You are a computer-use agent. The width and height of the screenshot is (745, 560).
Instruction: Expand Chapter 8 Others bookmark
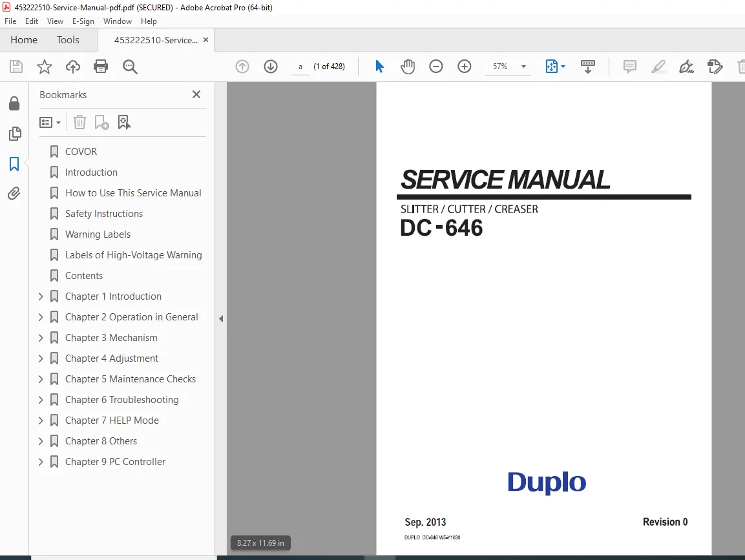click(x=41, y=441)
